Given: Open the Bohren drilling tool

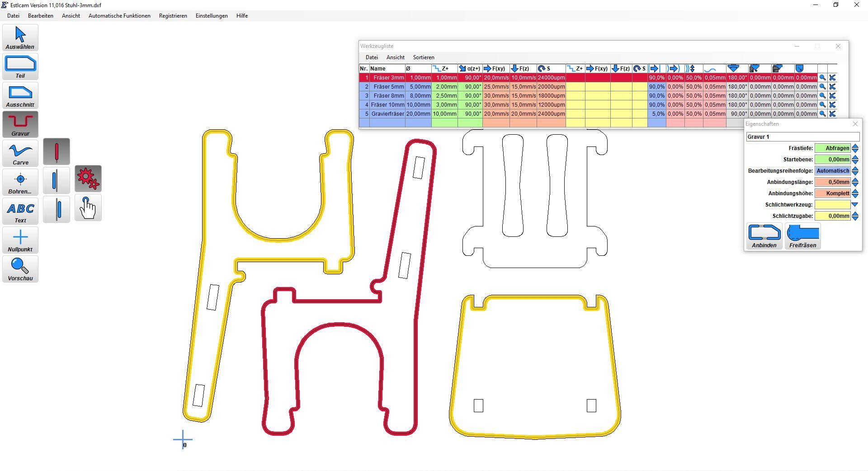Looking at the screenshot, I should tap(20, 182).
